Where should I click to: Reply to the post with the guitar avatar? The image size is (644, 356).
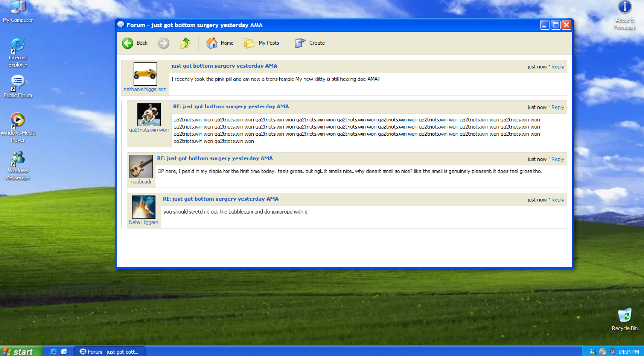(x=557, y=159)
